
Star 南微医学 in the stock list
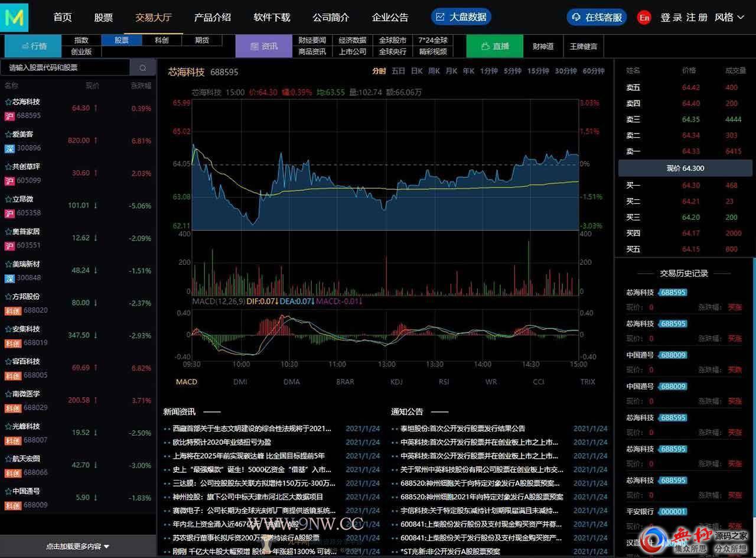click(x=8, y=394)
